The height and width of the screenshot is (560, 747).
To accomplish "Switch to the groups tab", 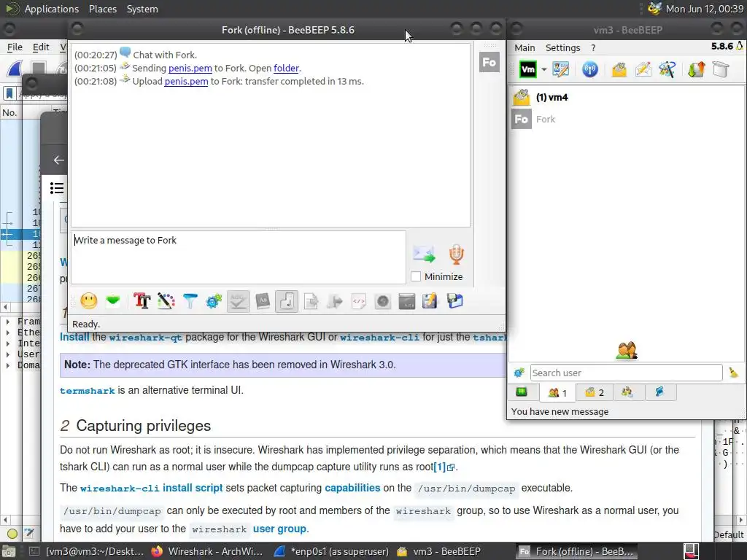I will pos(627,392).
